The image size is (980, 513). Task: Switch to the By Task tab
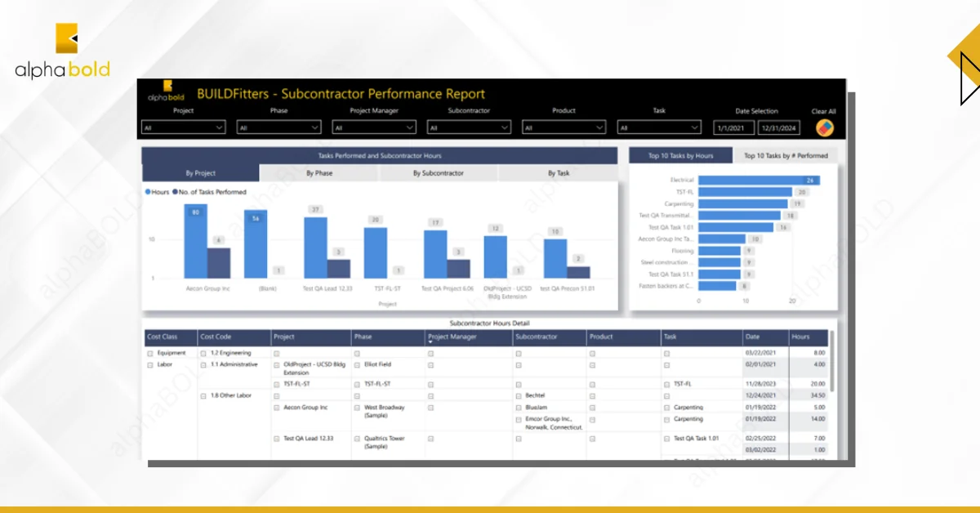click(559, 173)
